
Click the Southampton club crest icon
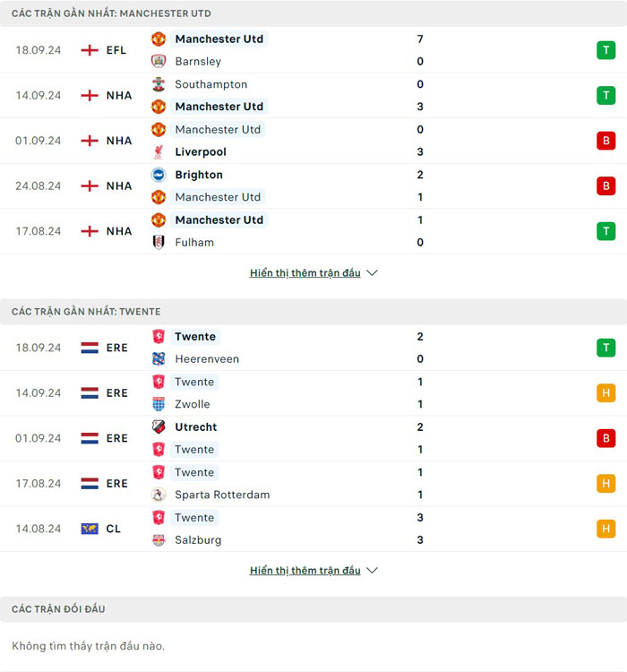(159, 84)
